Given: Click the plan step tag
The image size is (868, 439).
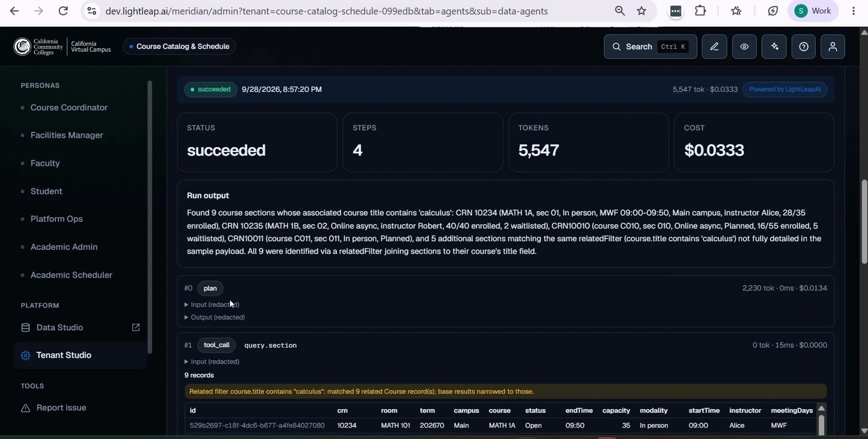Looking at the screenshot, I should (x=210, y=289).
